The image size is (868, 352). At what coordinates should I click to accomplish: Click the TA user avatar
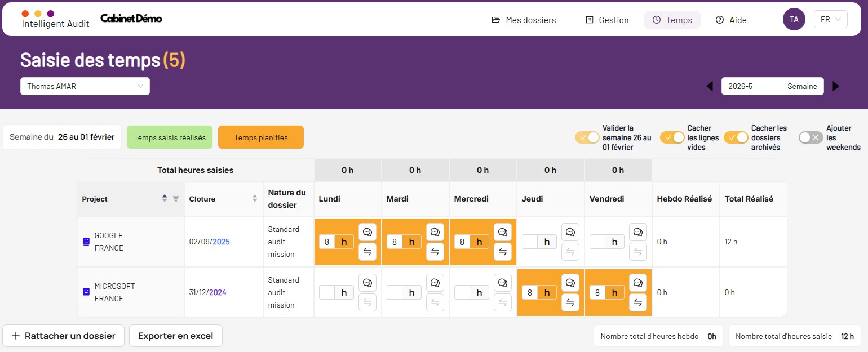tap(794, 19)
